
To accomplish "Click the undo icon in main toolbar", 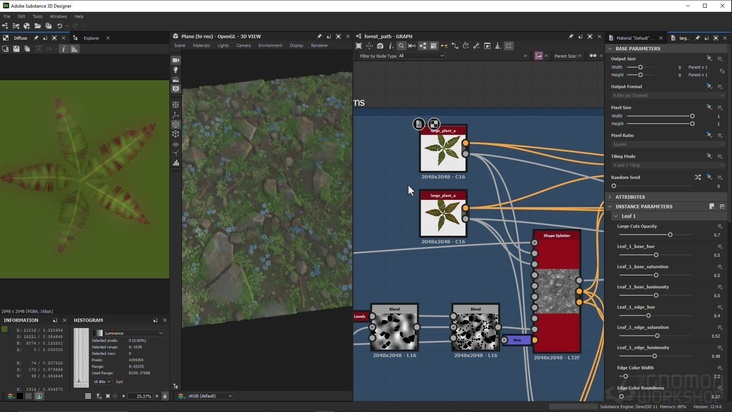I will click(x=59, y=26).
